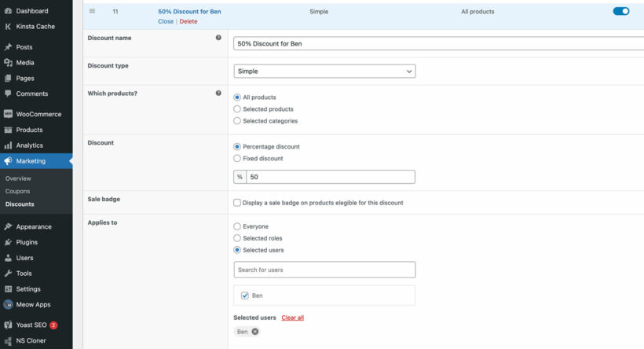Open the Discount type Simple dropdown
Viewport: 644px width, 349px height.
(x=324, y=71)
